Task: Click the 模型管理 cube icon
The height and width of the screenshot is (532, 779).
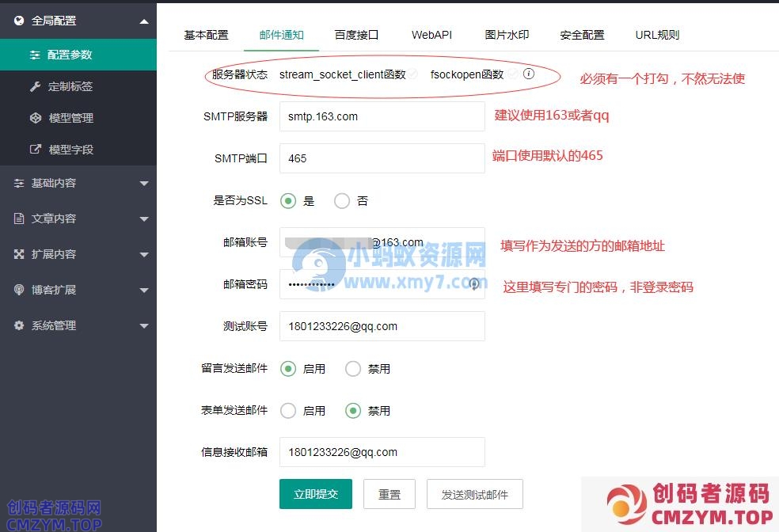Action: click(x=35, y=118)
